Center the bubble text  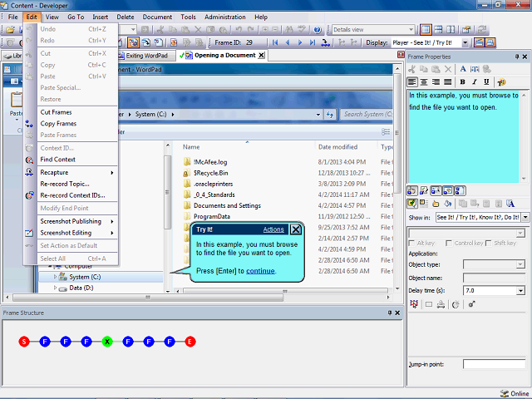tap(424, 82)
